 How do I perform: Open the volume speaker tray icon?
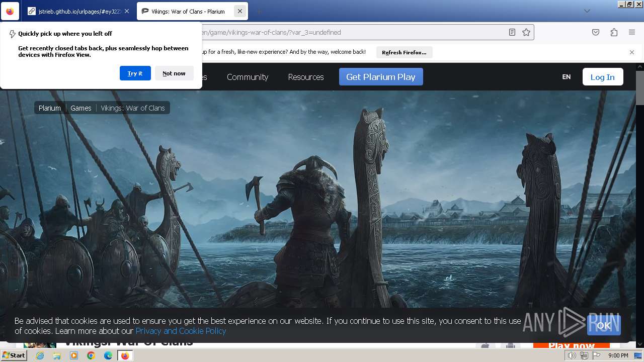[x=572, y=355]
